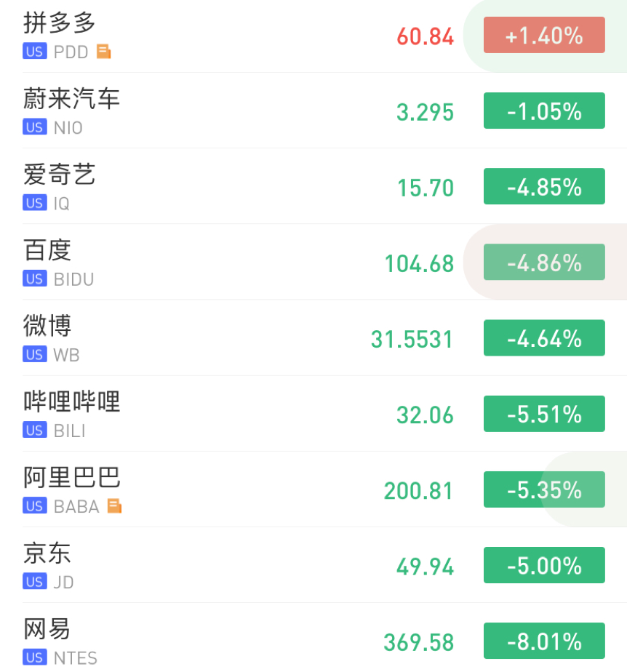Click the US badge beside WB ticker

pyautogui.click(x=35, y=354)
